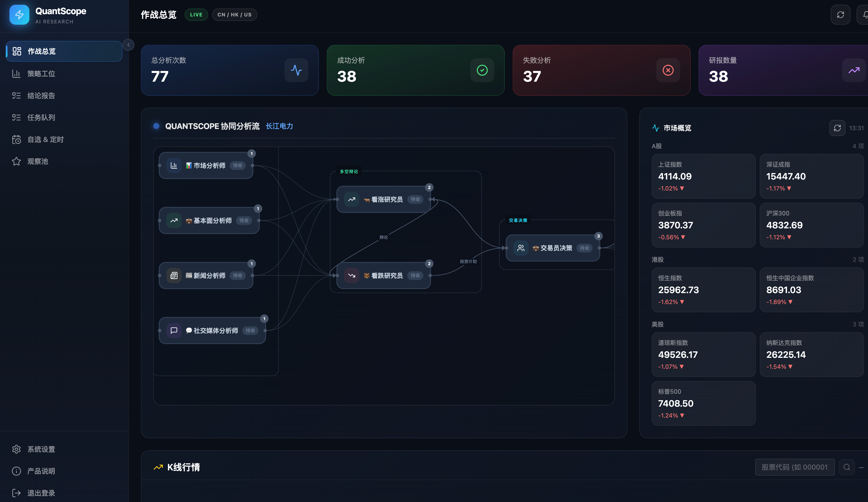Click the 投资计划 edge label

[x=468, y=261]
